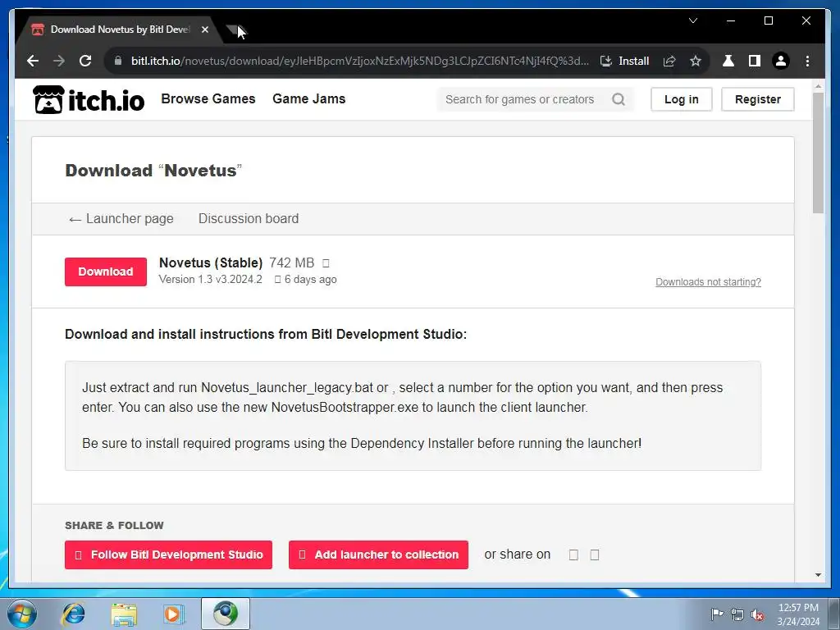Bookmark this page with the star icon
840x630 pixels.
(696, 61)
